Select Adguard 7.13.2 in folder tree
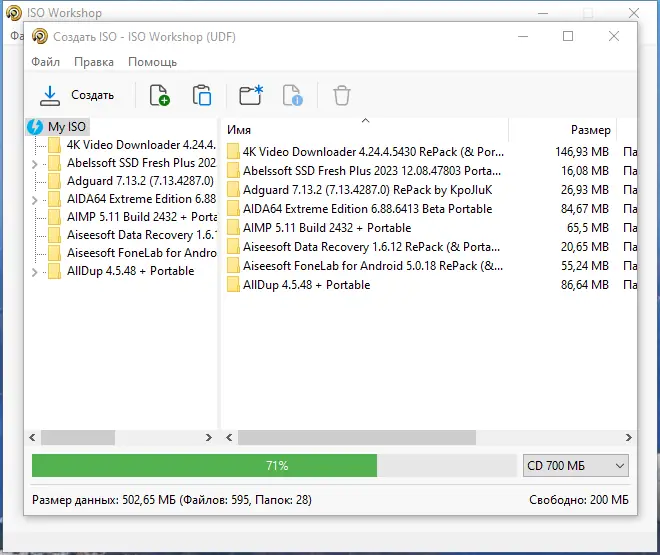This screenshot has width=660, height=555. (x=140, y=181)
